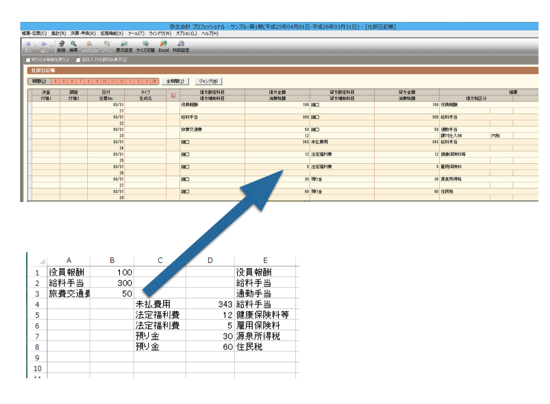Open the 決算・申告(K) menu
Image resolution: width=550 pixels, height=404 pixels.
click(83, 33)
